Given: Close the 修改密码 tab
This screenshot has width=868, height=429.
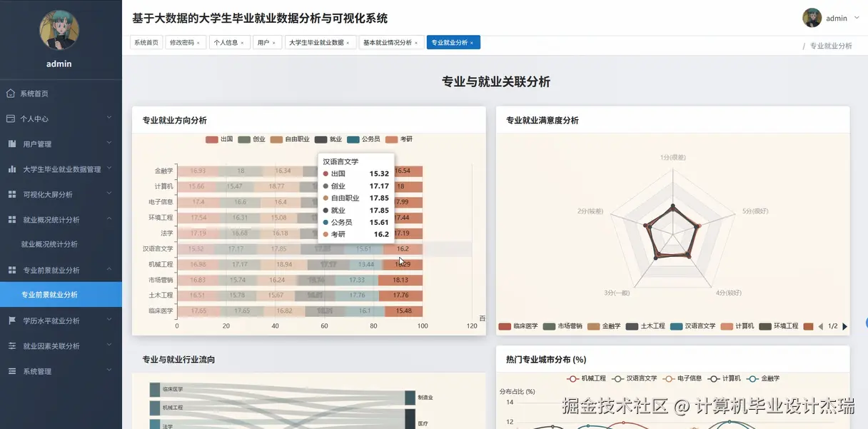Looking at the screenshot, I should click(198, 43).
